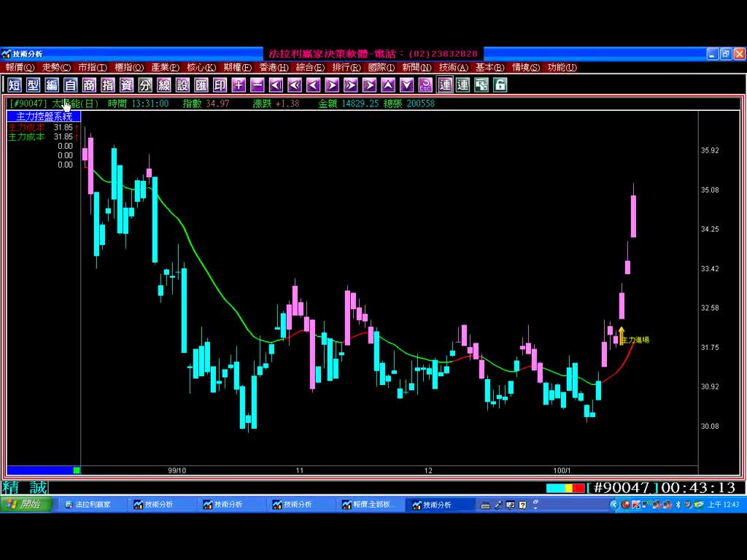Image resolution: width=747 pixels, height=560 pixels.
Task: Open the 基本(B) menu
Action: coord(489,68)
